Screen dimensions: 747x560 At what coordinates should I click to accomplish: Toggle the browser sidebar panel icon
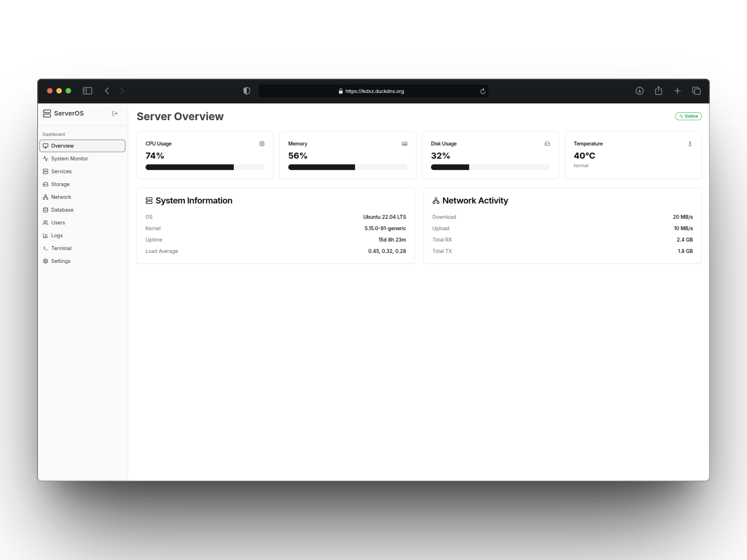pyautogui.click(x=87, y=91)
